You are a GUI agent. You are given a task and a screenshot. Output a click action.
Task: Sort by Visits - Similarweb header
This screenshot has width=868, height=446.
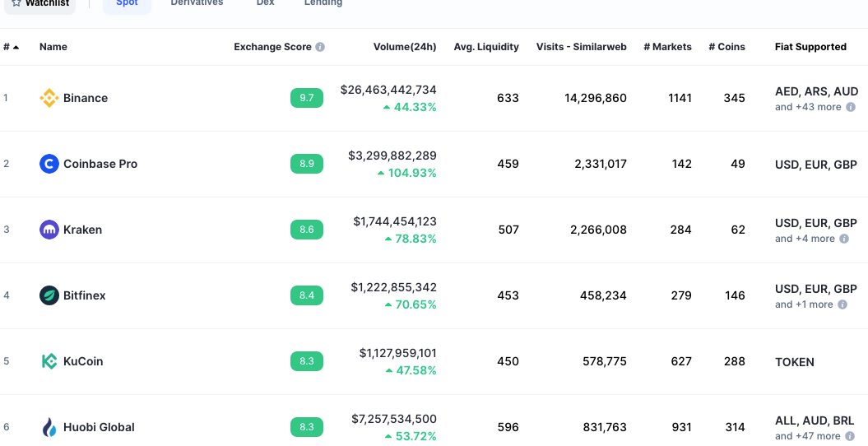point(581,47)
